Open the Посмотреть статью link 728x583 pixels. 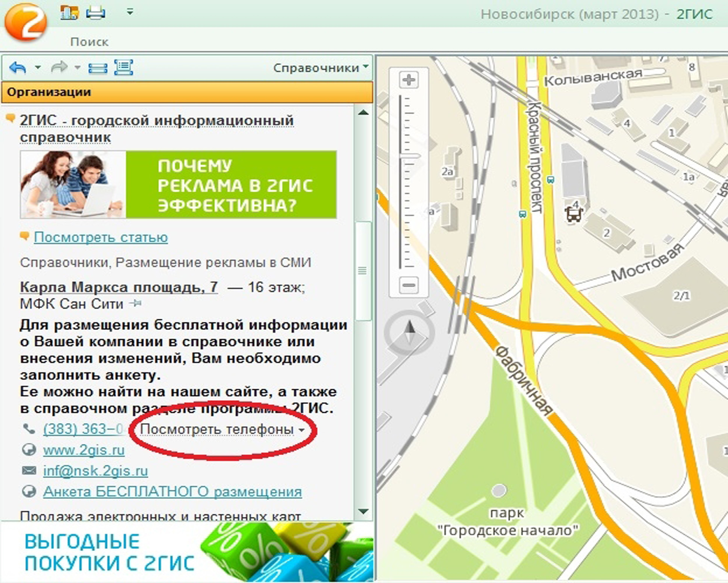pos(101,237)
